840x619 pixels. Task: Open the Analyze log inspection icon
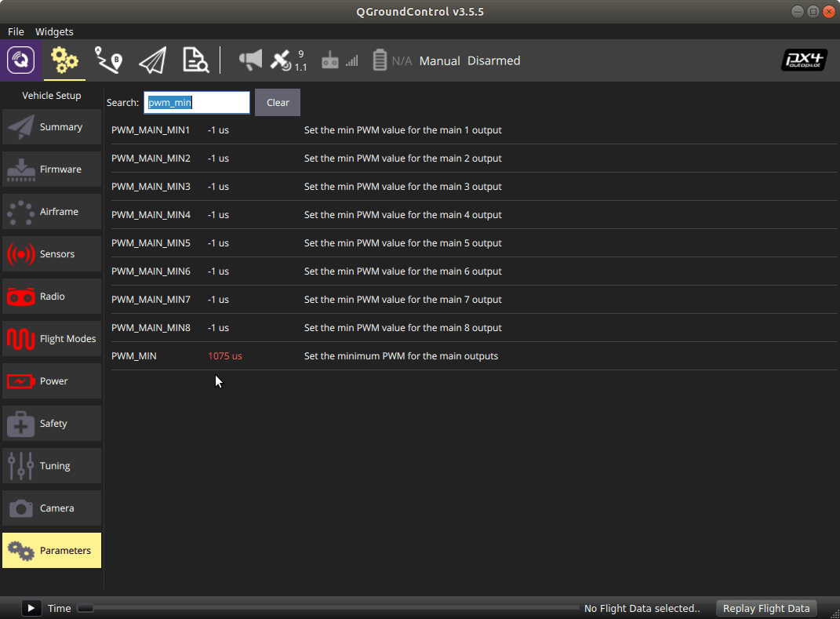(x=195, y=60)
